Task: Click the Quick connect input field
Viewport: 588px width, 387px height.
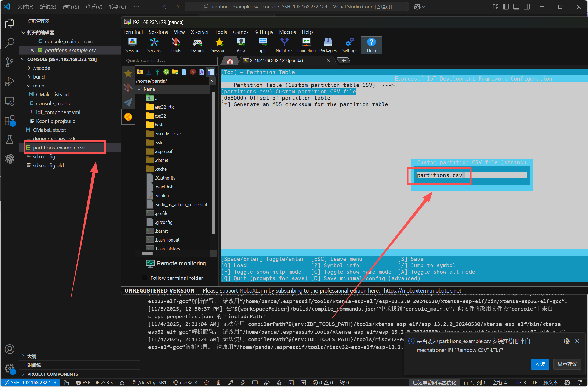Action: point(170,61)
